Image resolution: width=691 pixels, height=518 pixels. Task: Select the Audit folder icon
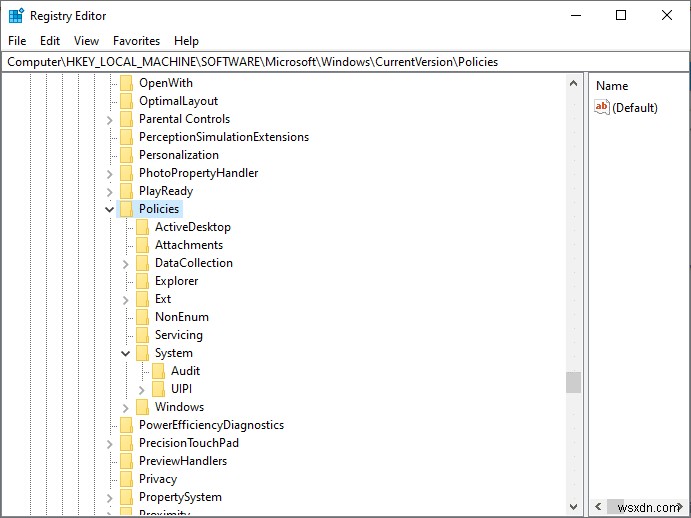[158, 371]
